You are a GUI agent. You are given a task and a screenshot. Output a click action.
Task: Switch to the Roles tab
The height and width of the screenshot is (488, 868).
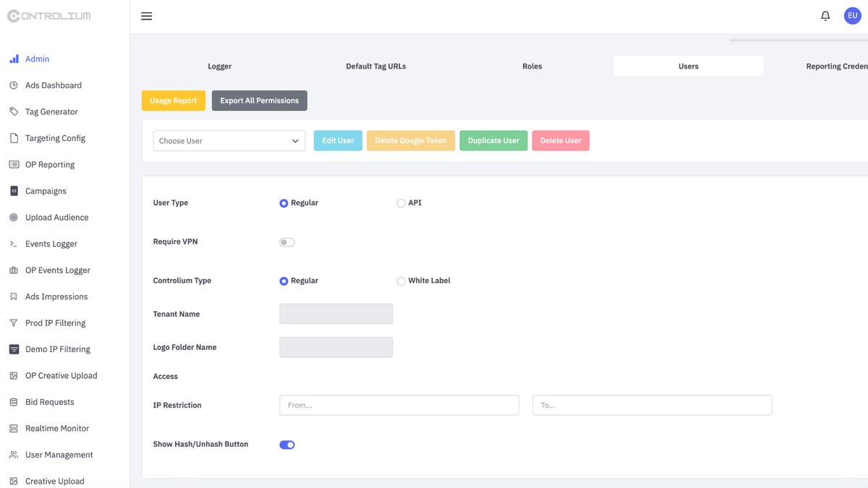(x=532, y=66)
